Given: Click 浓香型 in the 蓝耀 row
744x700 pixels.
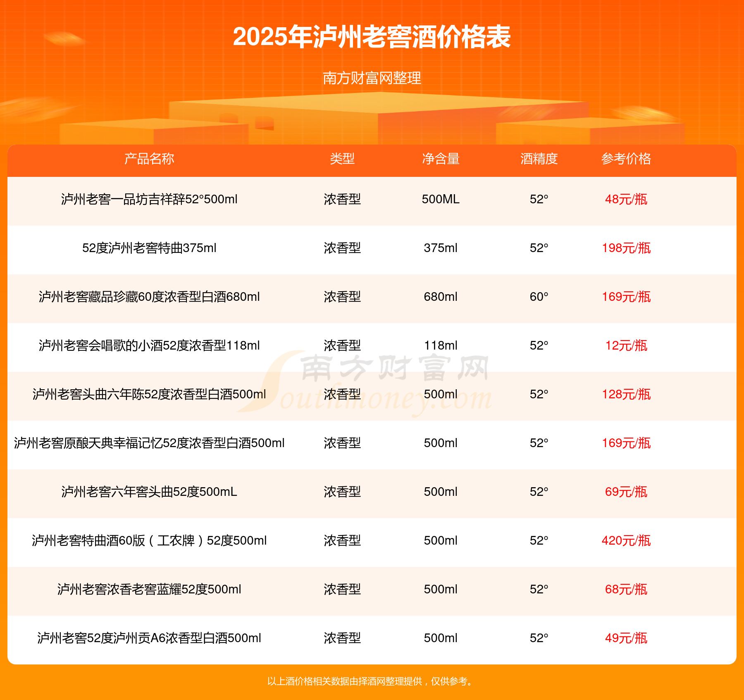Looking at the screenshot, I should 342,589.
